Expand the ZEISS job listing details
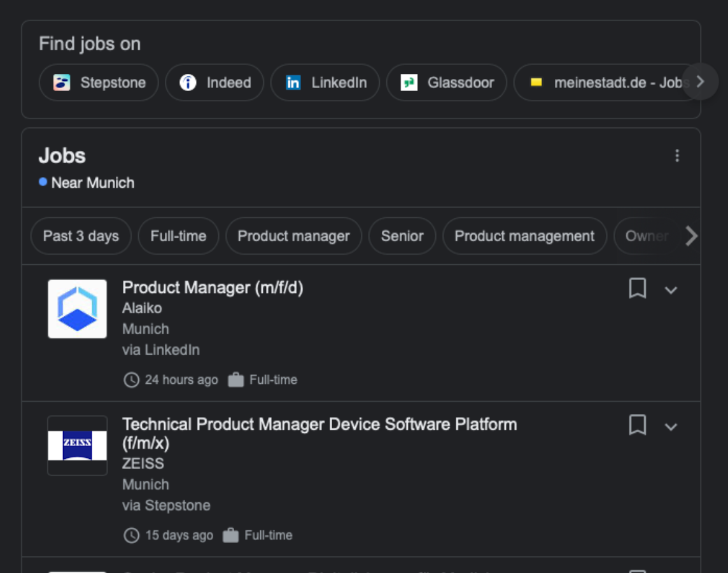Viewport: 728px width, 573px height. coord(671,427)
